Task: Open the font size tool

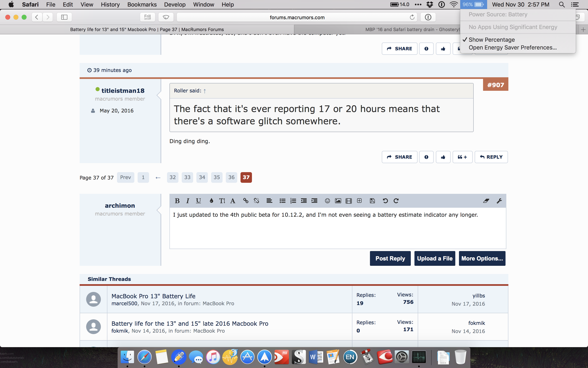Action: (222, 201)
